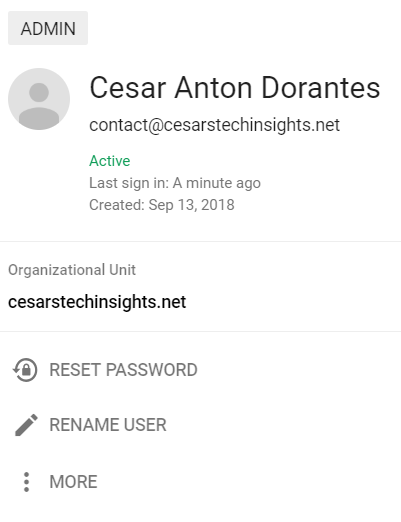Click the Cesar Anton Dorantes name heading

tap(235, 88)
